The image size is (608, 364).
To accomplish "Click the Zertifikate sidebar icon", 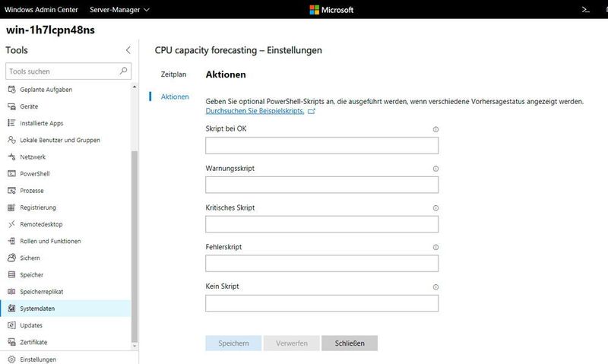I will pos(11,342).
